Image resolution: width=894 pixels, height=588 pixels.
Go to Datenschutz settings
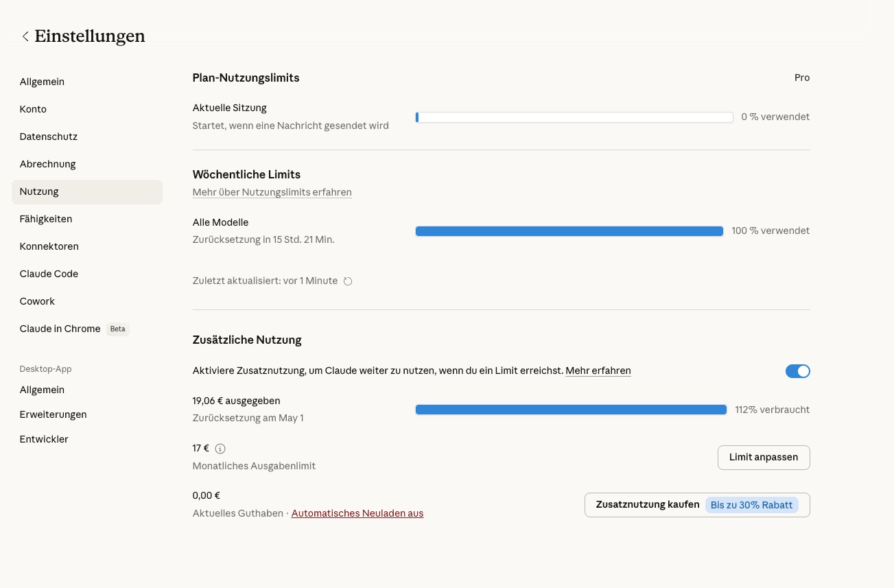(48, 137)
